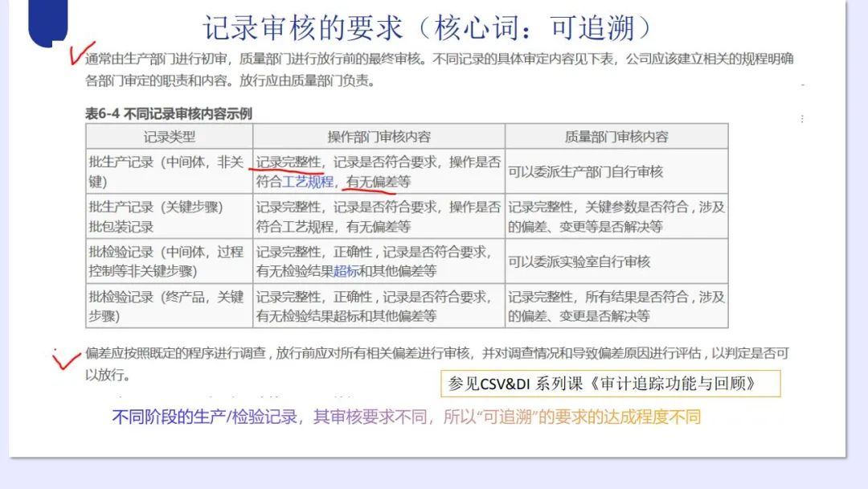This screenshot has height=489, width=868.
Task: Click the cell 可以委派实验室自行审核
Action: pyautogui.click(x=579, y=261)
